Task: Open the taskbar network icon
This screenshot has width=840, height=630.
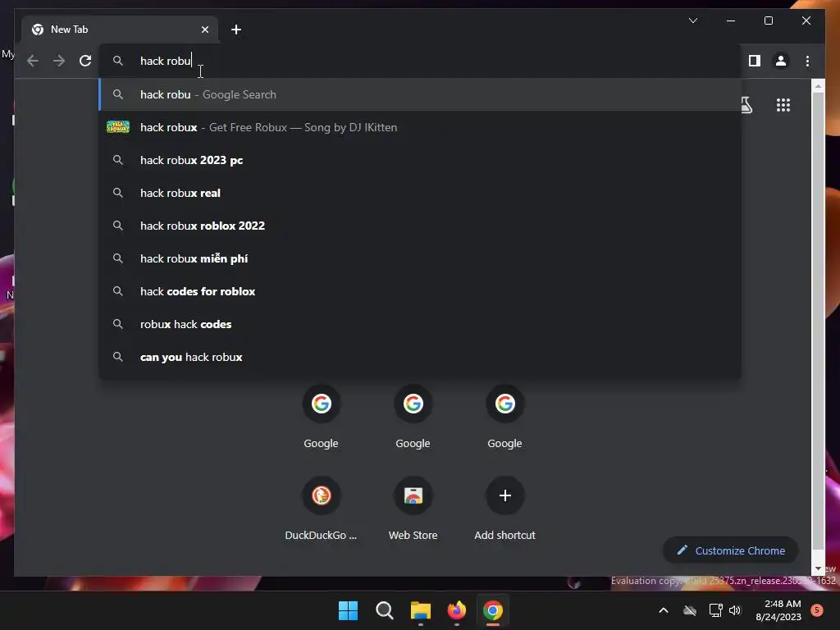Action: 715,610
